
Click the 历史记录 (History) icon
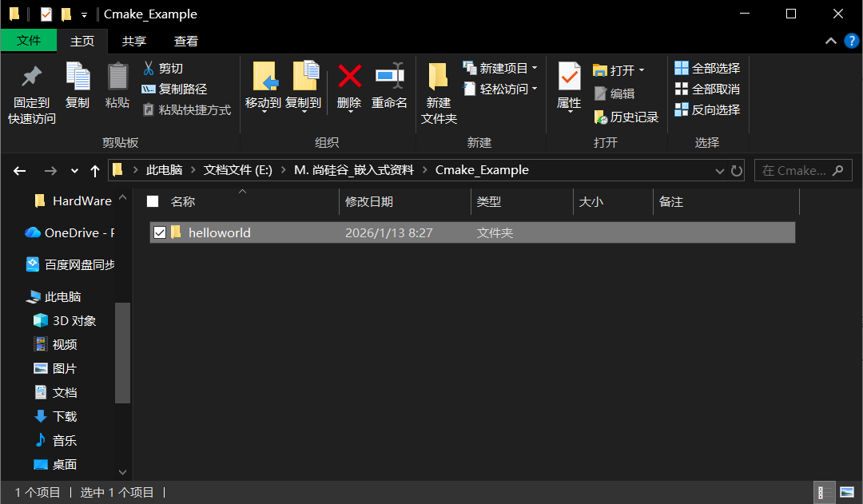tap(601, 117)
